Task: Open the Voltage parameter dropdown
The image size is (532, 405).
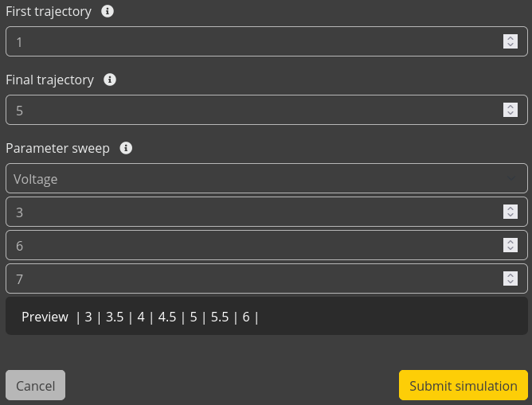Action: click(266, 179)
